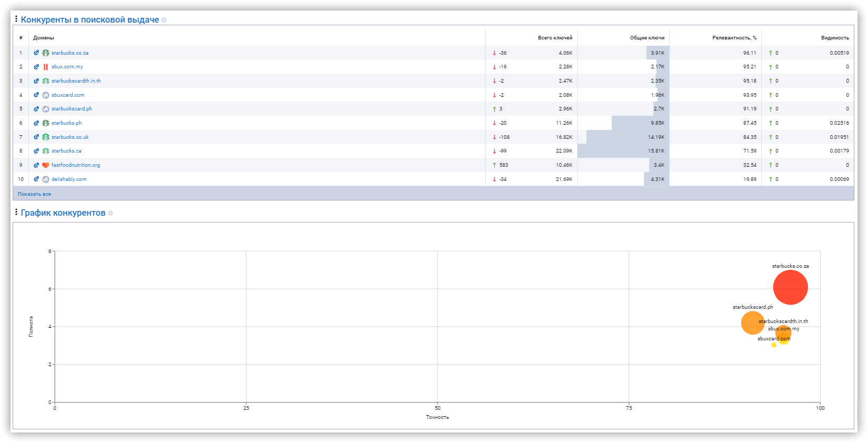Click the fastfoodnutrition.org heart favicon
This screenshot has height=443, width=868.
(46, 165)
